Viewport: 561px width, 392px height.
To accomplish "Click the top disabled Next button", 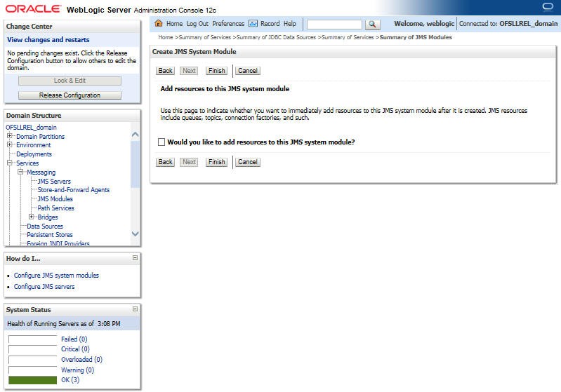I will [x=189, y=71].
